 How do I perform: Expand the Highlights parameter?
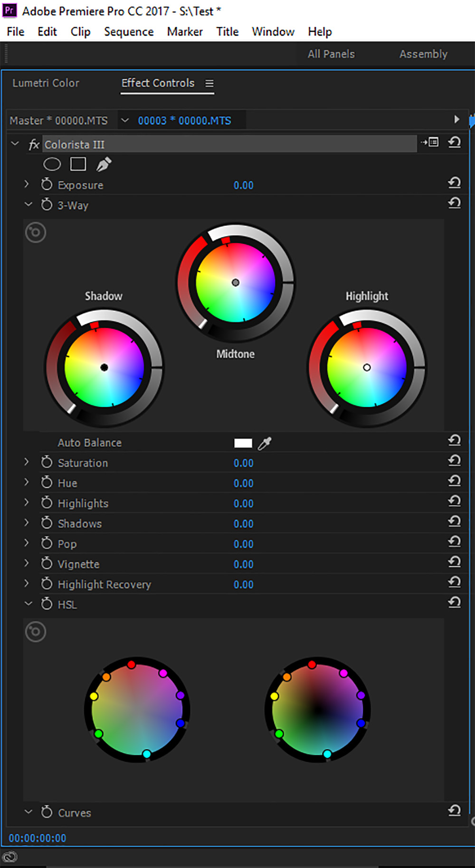27,503
